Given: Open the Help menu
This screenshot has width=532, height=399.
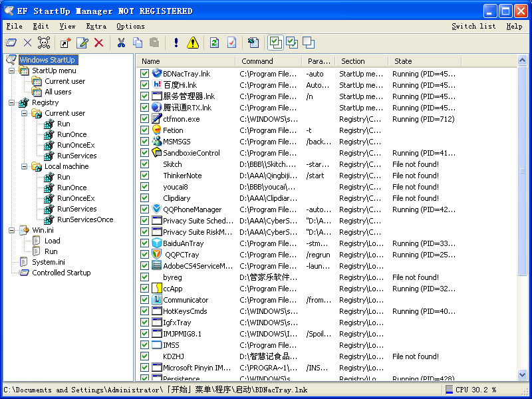Looking at the screenshot, I should 514,26.
